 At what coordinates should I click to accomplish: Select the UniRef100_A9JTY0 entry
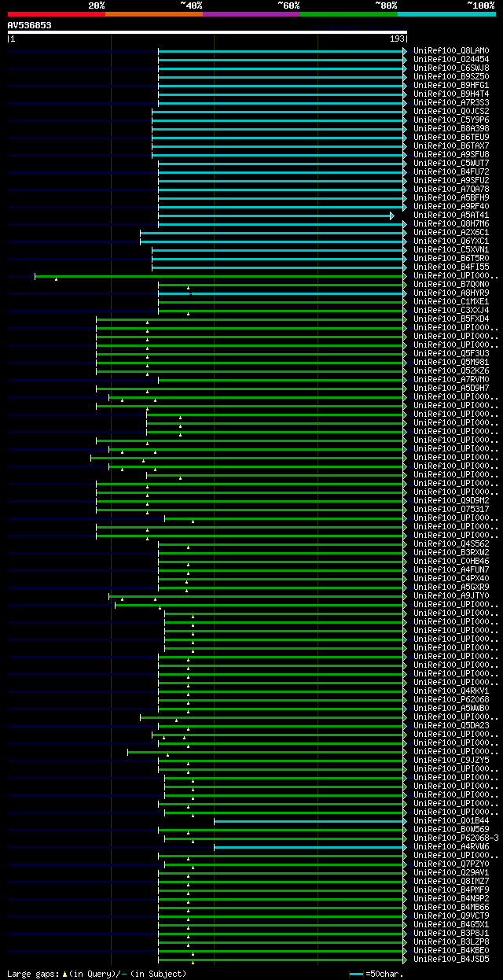[451, 595]
